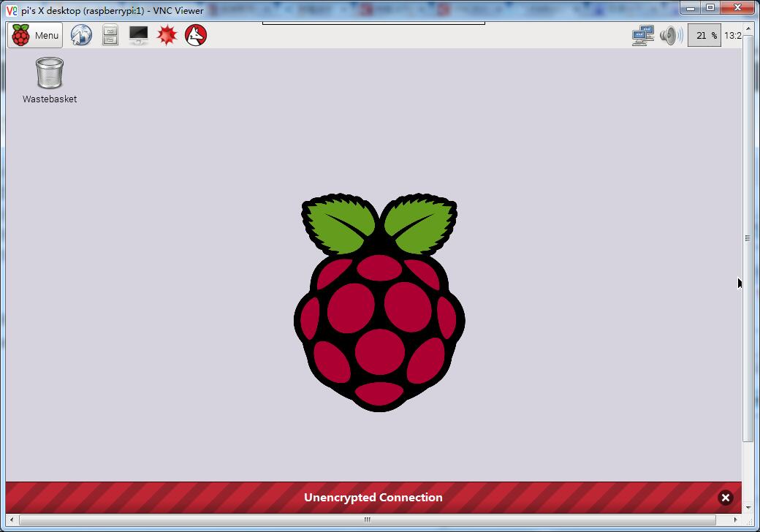Launch the web browser globe icon

click(x=81, y=35)
